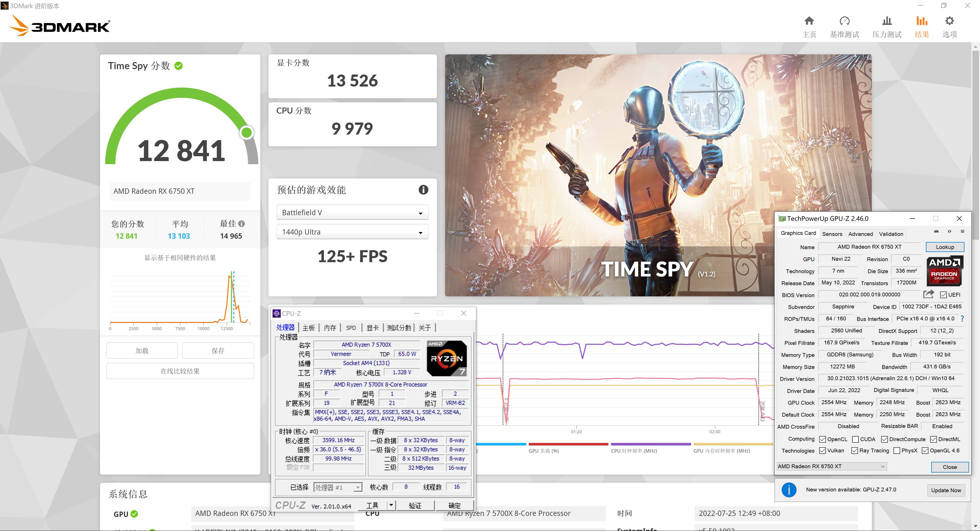Switch to the Sensors tab in GPU-Z

click(x=832, y=234)
